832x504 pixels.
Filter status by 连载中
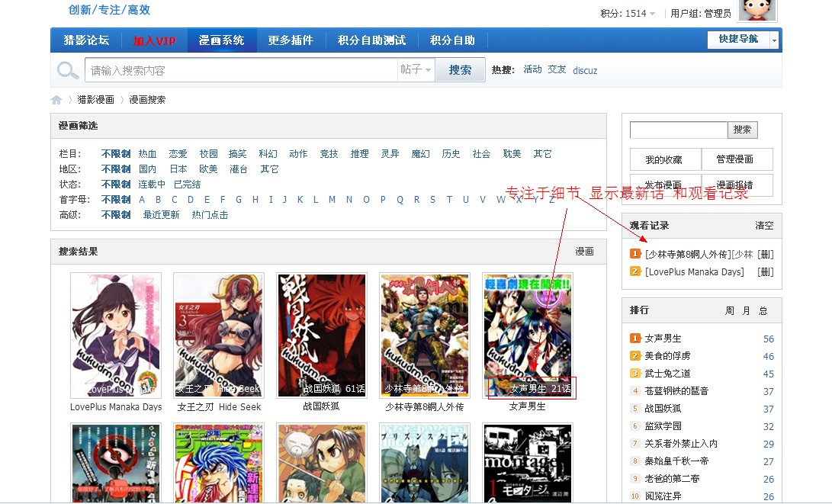tap(152, 185)
